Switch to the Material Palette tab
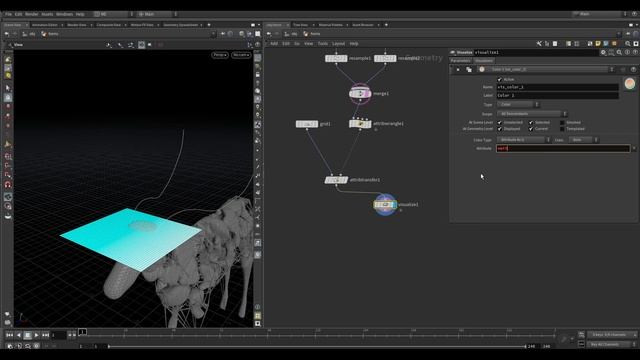 click(x=331, y=25)
